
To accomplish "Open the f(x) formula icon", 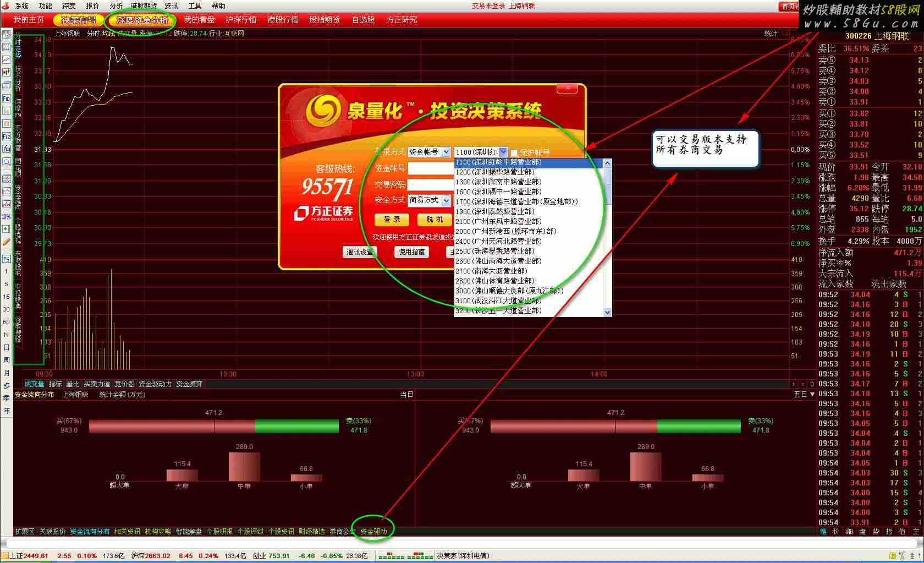I will [x=6, y=149].
